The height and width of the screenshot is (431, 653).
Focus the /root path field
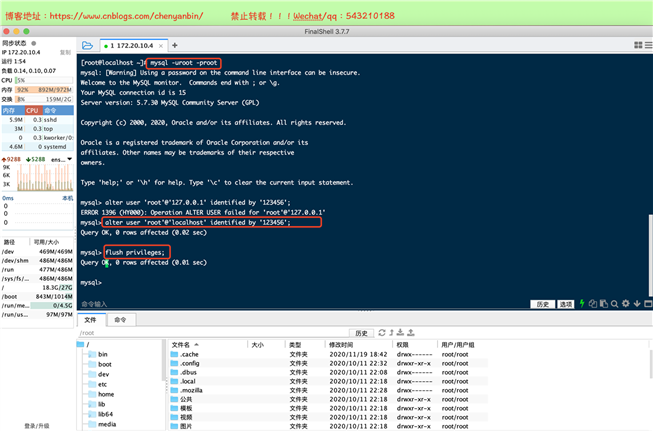[213, 333]
